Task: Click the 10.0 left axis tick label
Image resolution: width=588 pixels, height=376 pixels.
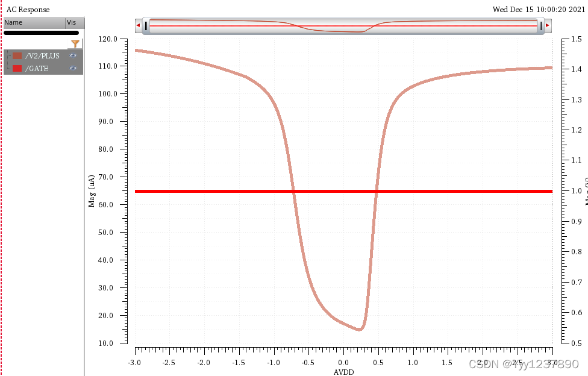Action: coord(105,343)
